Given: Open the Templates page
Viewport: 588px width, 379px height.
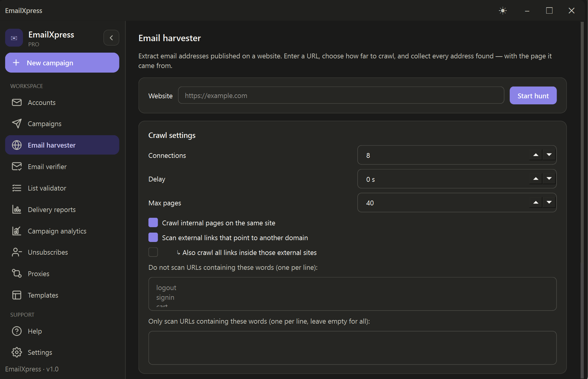Looking at the screenshot, I should (x=62, y=295).
